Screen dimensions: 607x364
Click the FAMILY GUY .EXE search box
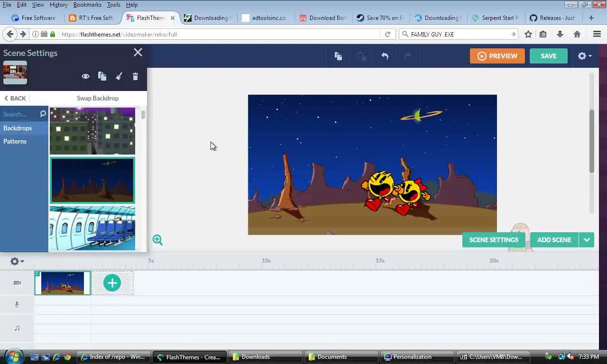459,34
